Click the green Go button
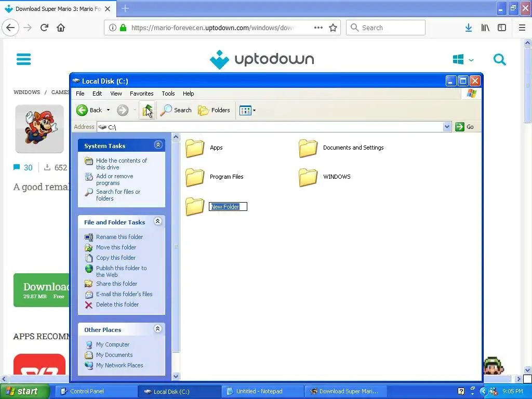 coord(464,127)
